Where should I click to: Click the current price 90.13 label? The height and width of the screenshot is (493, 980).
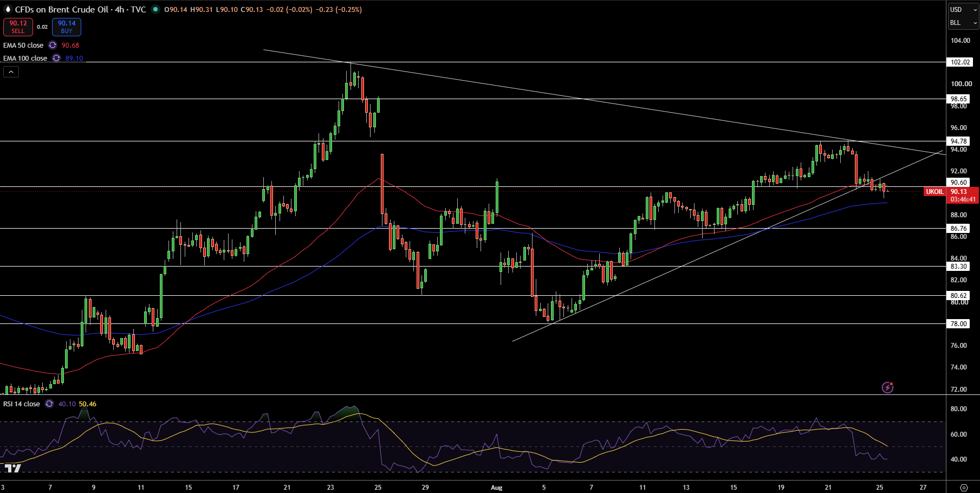click(959, 192)
